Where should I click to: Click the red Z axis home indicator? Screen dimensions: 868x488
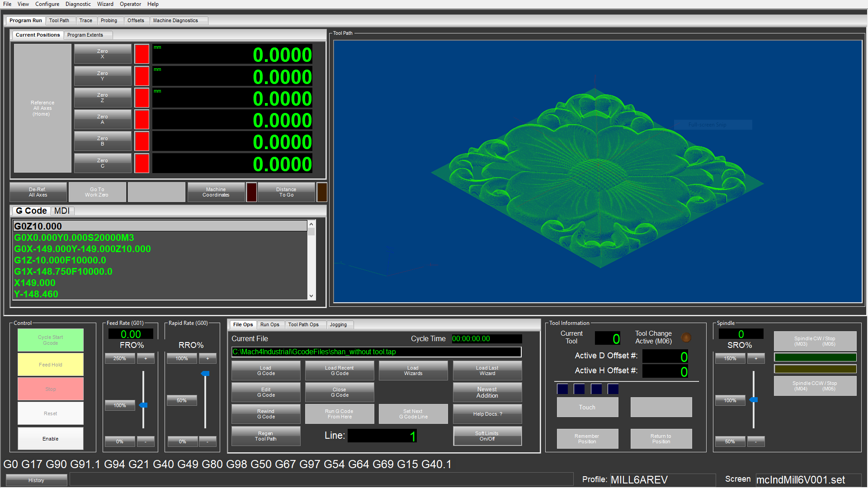[142, 98]
